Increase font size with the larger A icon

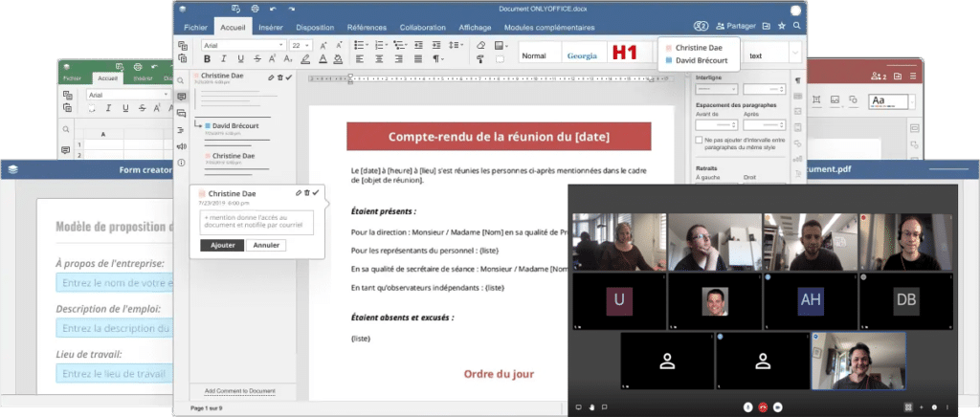323,46
